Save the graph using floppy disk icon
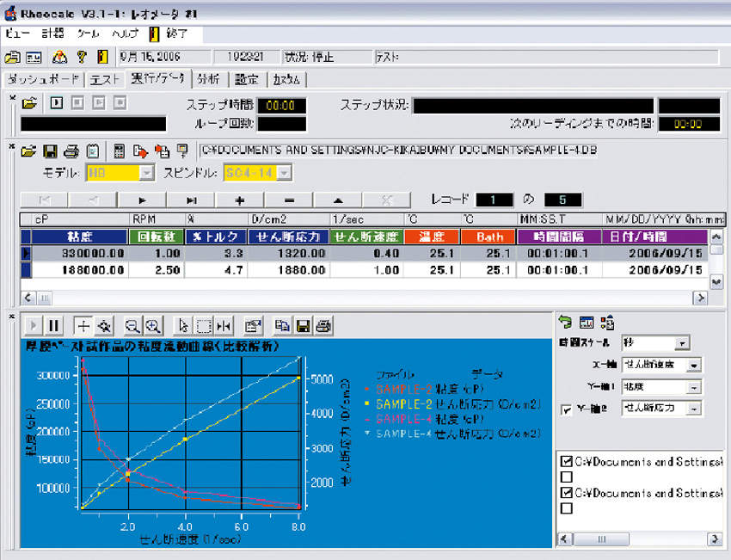This screenshot has width=731, height=560. (x=303, y=325)
